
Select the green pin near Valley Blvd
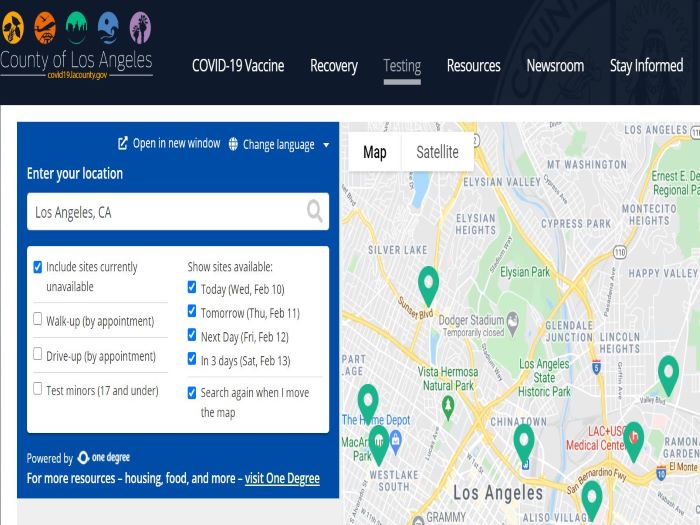coord(668,375)
